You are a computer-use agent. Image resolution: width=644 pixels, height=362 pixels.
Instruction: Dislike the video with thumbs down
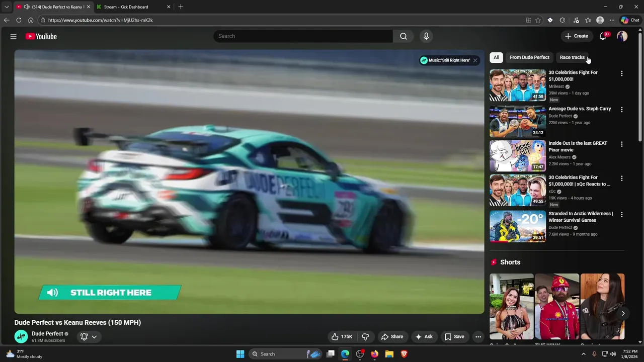[366, 337]
